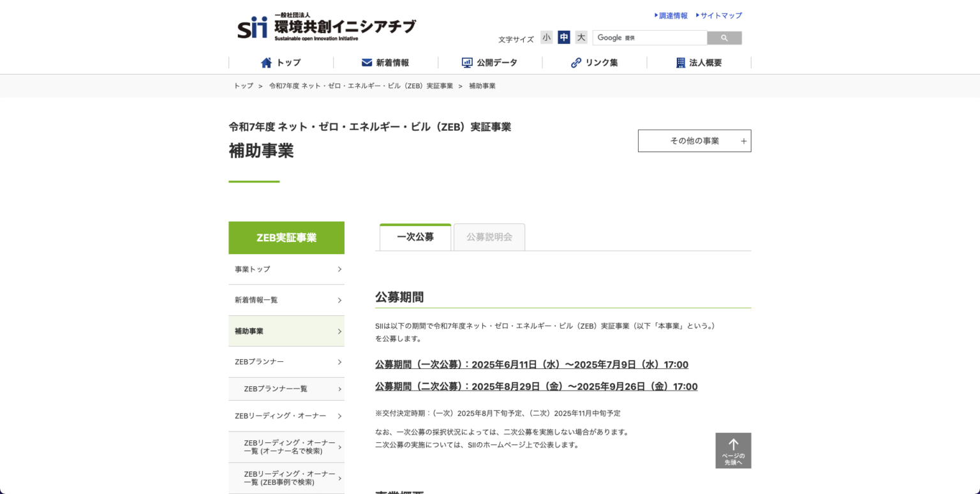Expand the 補助事業 sidebar entry

tap(339, 331)
